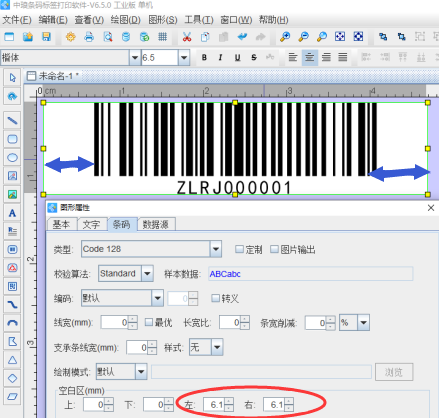Image resolution: width=440 pixels, height=418 pixels.
Task: Open the 编辑(E) menu
Action: point(53,20)
